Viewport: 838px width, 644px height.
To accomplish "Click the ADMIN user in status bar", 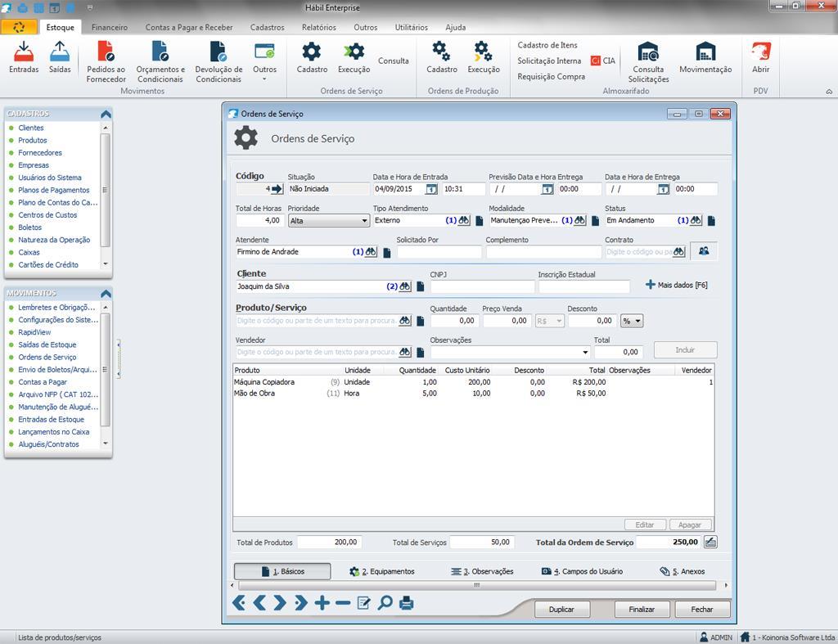I will pos(715,637).
